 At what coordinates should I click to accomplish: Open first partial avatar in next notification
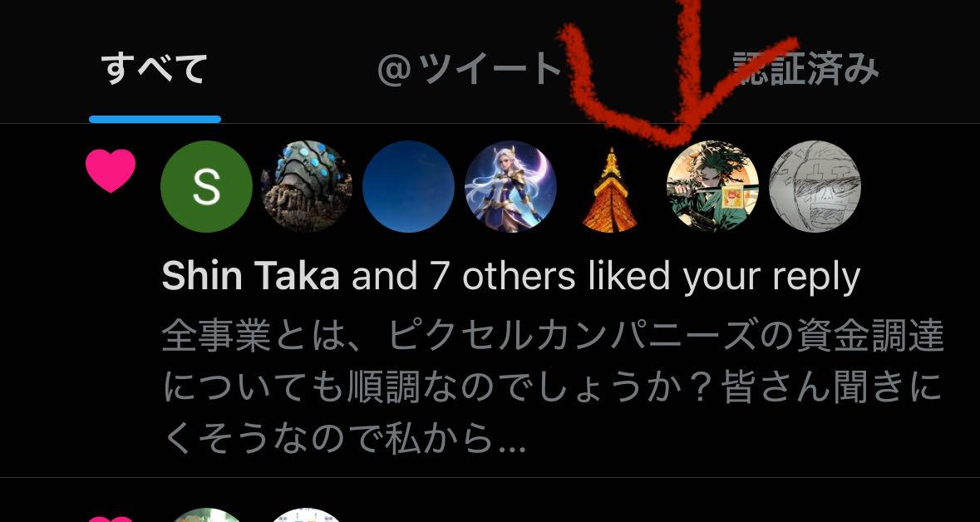[206, 515]
